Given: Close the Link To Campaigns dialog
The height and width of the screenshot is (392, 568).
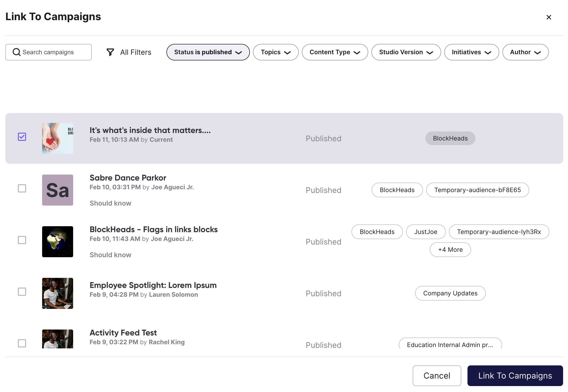Looking at the screenshot, I should point(549,17).
